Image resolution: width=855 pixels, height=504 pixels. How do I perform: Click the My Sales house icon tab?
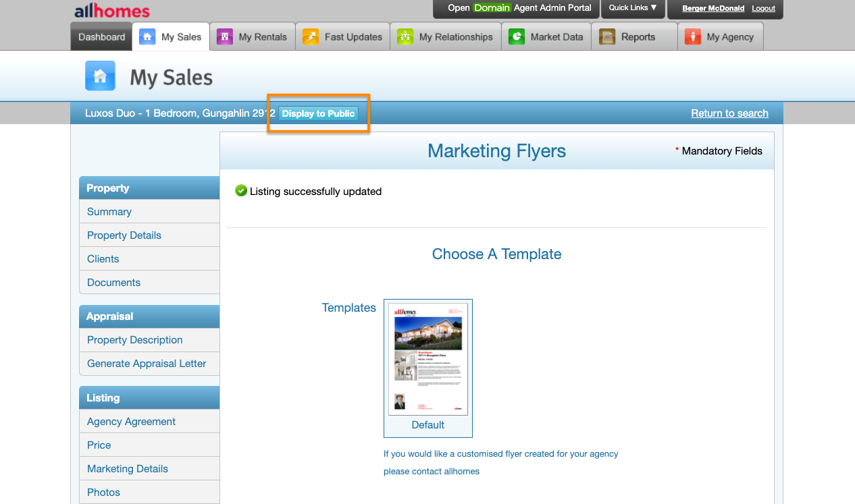click(147, 37)
